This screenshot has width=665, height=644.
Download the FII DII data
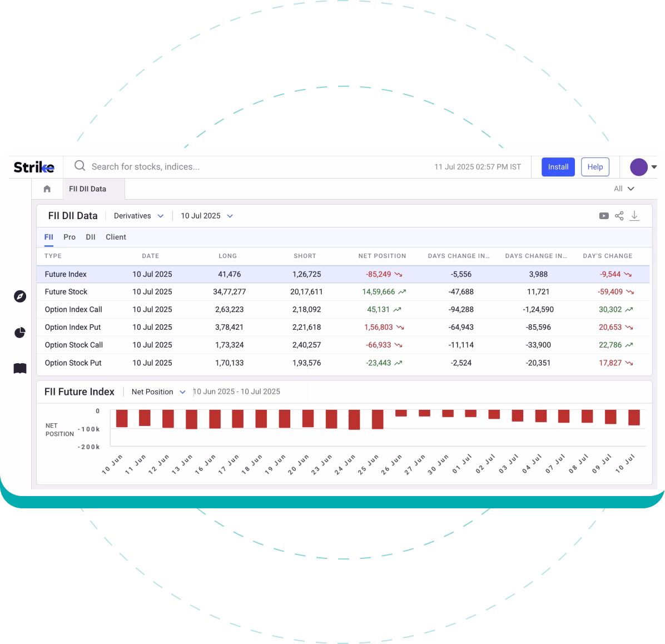pos(634,215)
